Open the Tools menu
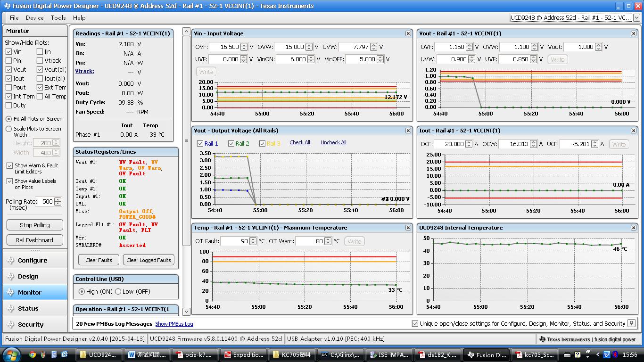644x362 pixels. tap(58, 17)
